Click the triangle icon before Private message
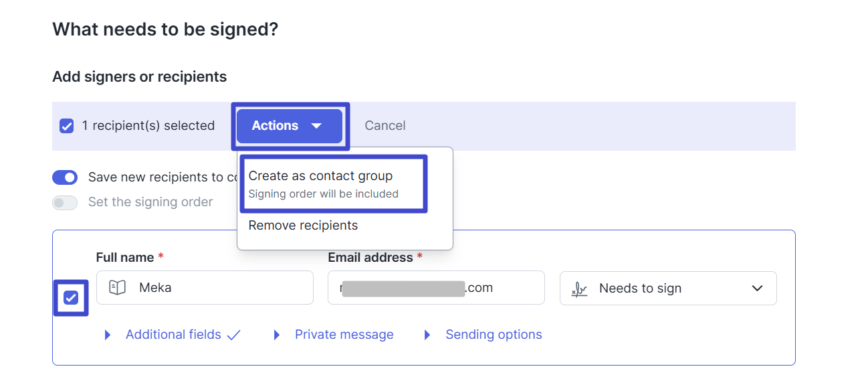 pyautogui.click(x=277, y=335)
